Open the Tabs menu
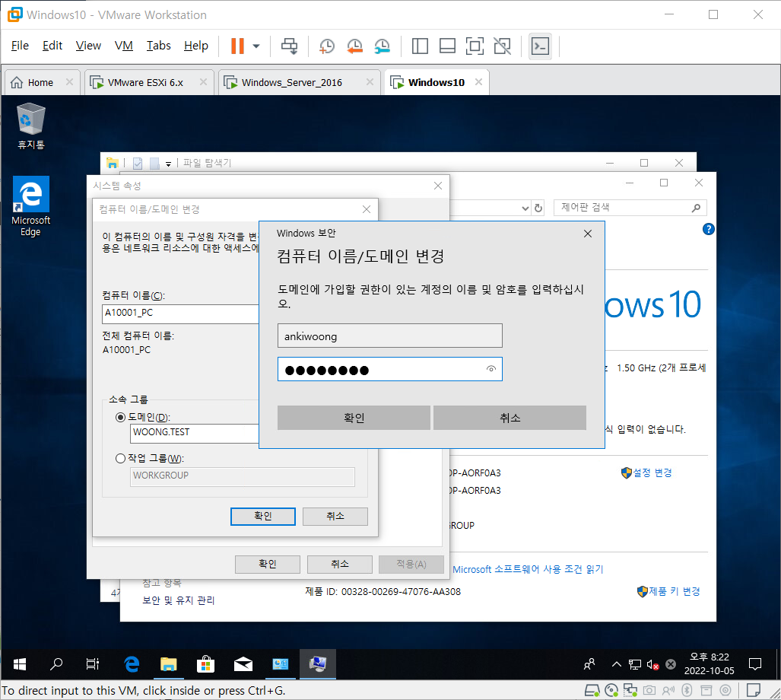Screen dimensions: 781x700 pyautogui.click(x=158, y=46)
